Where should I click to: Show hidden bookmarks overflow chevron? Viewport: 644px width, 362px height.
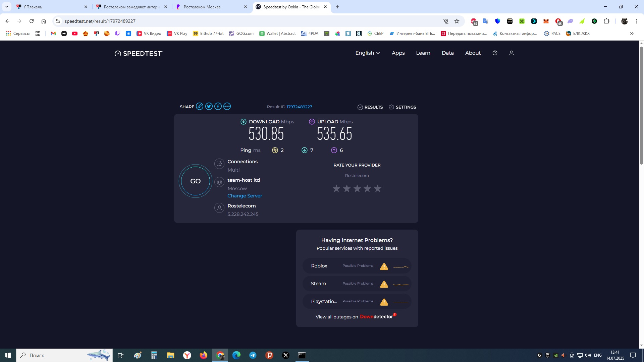pos(632,34)
